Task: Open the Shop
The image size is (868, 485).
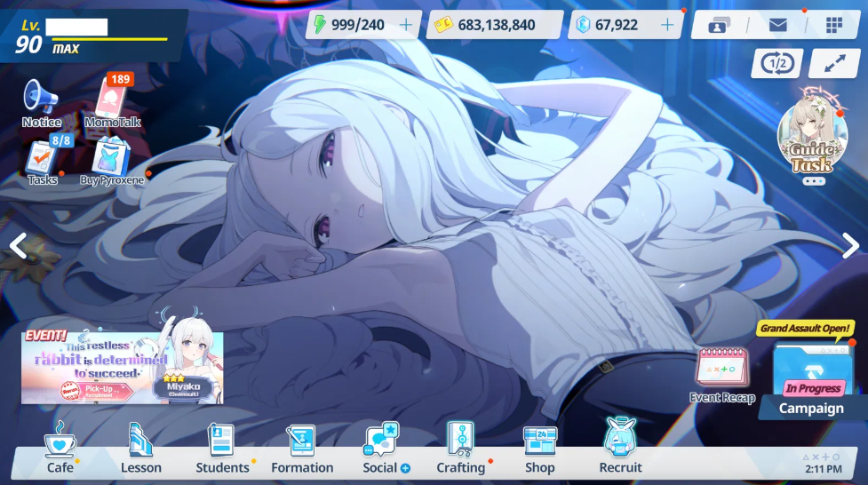Action: (x=540, y=449)
